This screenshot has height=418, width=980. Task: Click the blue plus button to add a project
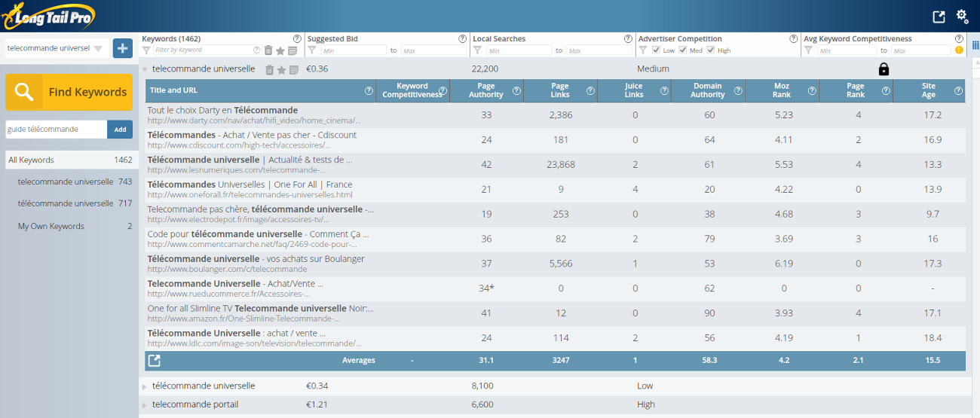[x=122, y=48]
